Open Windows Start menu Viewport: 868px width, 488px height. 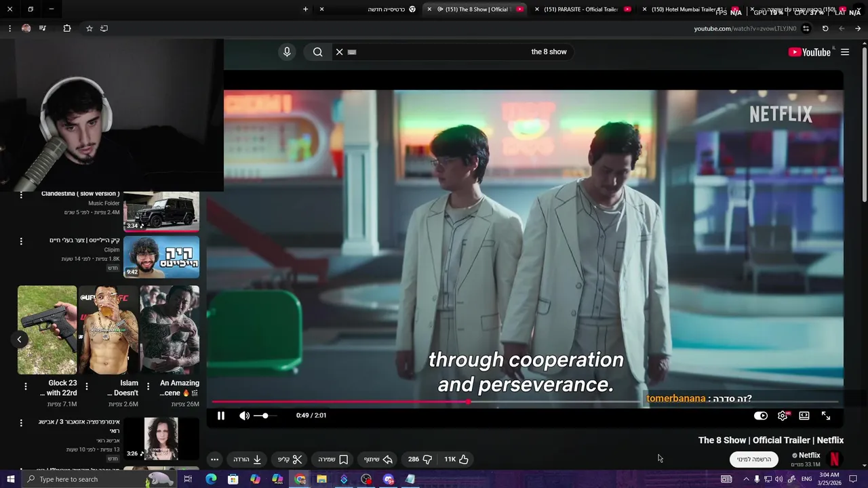10,479
